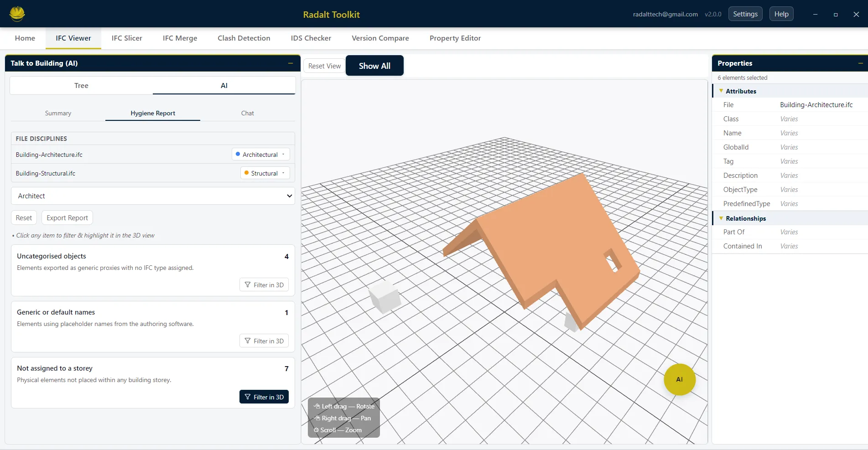868x450 pixels.
Task: Click the PredefinedType attribute row
Action: pos(790,204)
